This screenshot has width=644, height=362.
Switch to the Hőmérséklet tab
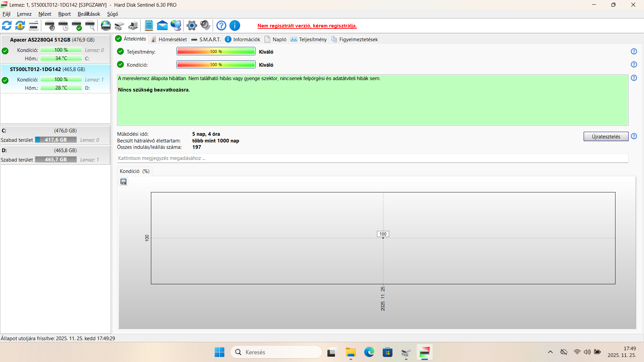169,40
